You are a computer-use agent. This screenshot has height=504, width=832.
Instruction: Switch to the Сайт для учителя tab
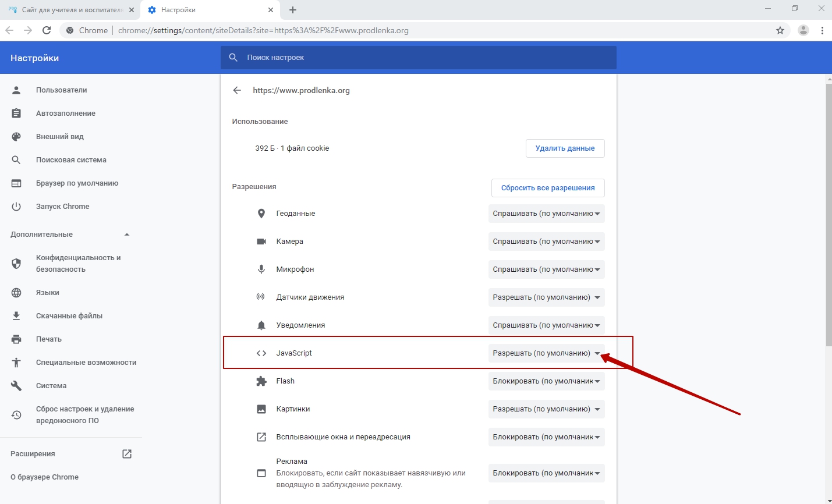point(70,10)
